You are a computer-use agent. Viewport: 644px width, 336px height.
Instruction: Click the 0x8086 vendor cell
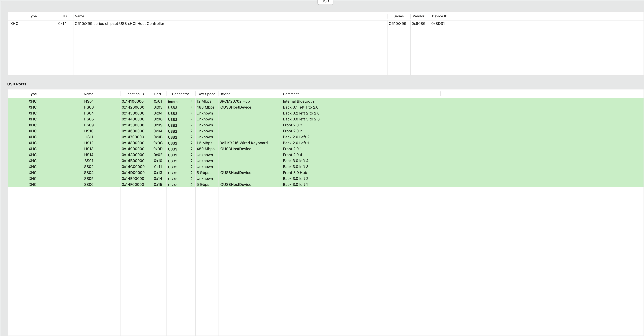pos(418,23)
